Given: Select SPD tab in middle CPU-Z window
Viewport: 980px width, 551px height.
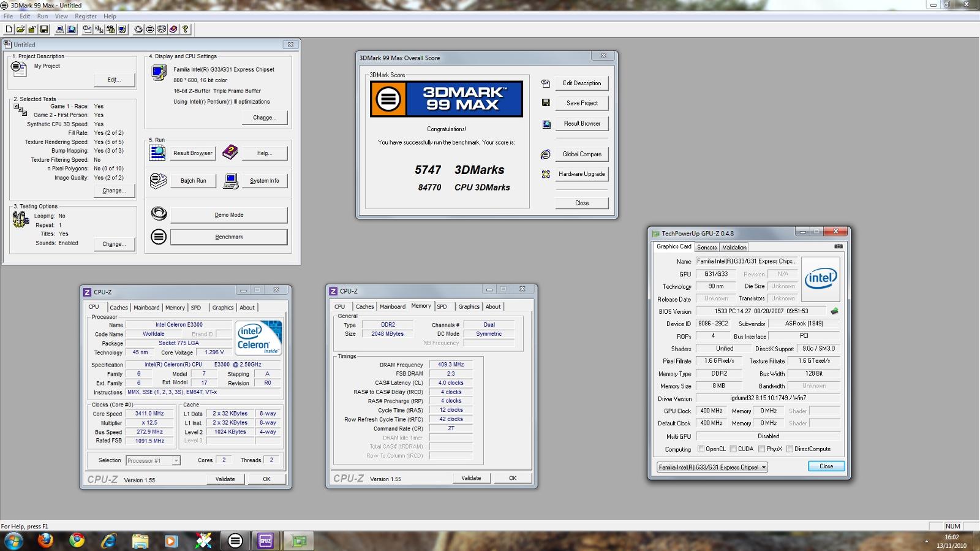Looking at the screenshot, I should [442, 306].
